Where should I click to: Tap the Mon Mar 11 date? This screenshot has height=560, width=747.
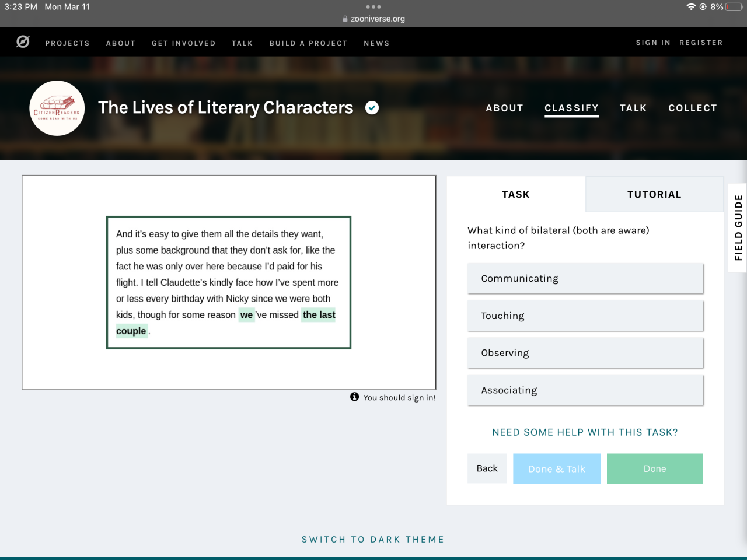pos(67,7)
